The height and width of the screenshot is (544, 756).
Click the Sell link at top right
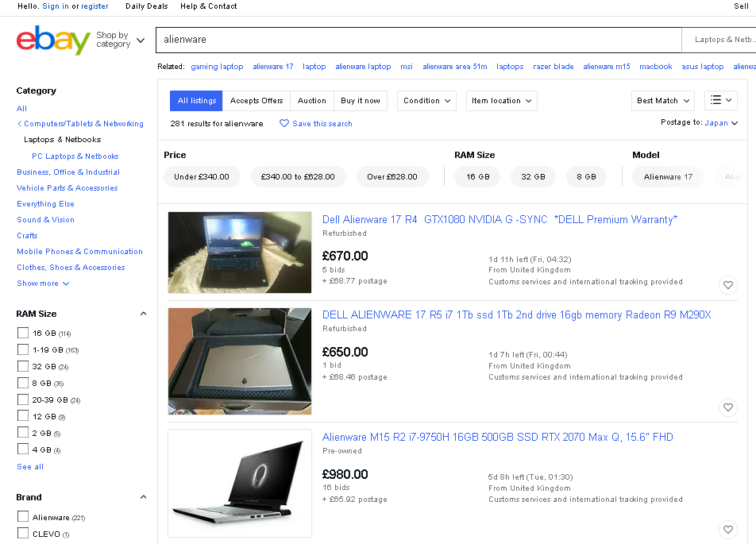pyautogui.click(x=741, y=6)
